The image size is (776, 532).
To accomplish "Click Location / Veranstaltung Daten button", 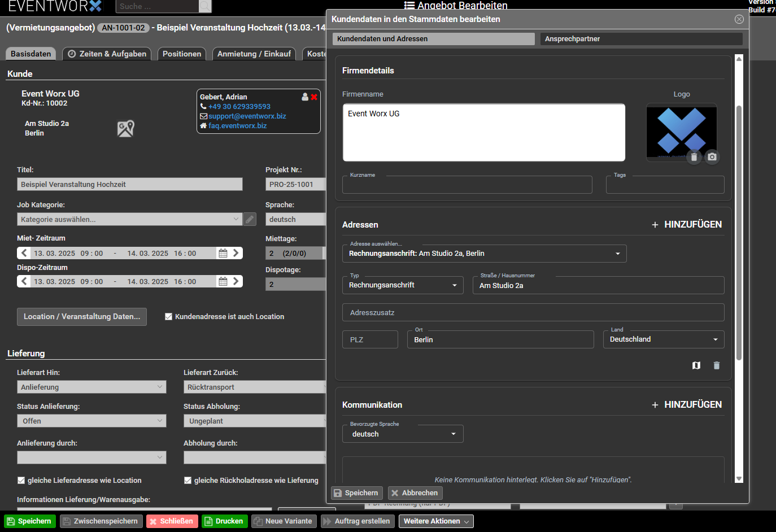I will [82, 317].
